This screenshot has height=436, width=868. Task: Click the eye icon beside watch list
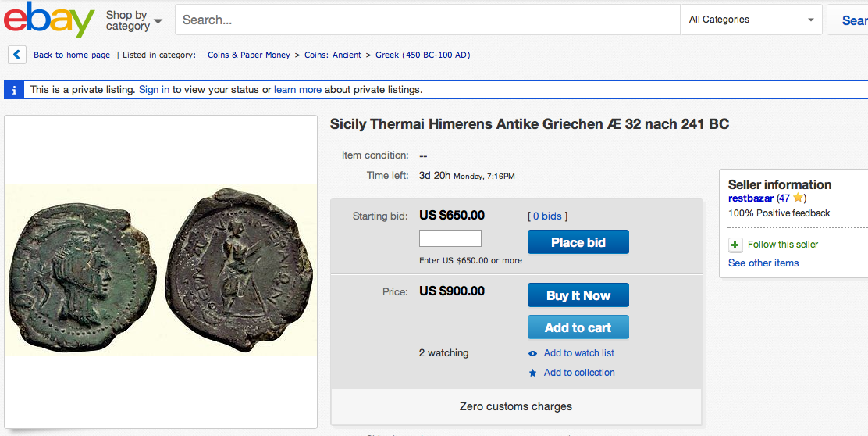tap(533, 353)
